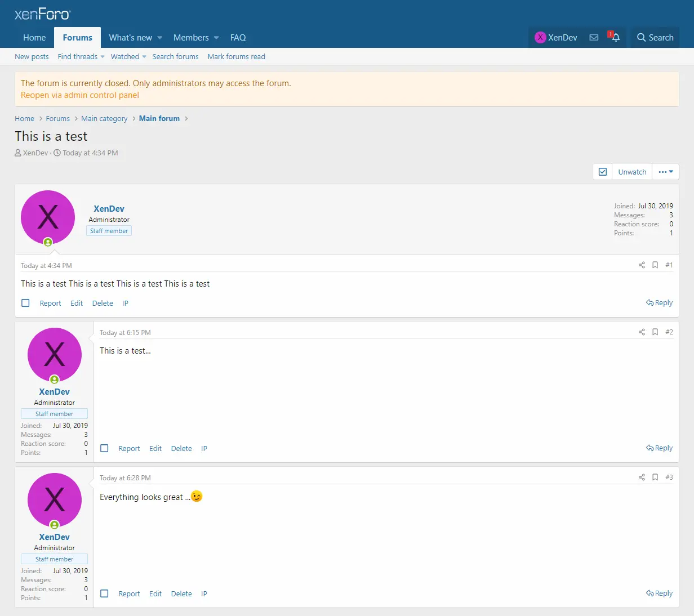The image size is (694, 616).
Task: Click Main category breadcrumb
Action: (x=104, y=119)
